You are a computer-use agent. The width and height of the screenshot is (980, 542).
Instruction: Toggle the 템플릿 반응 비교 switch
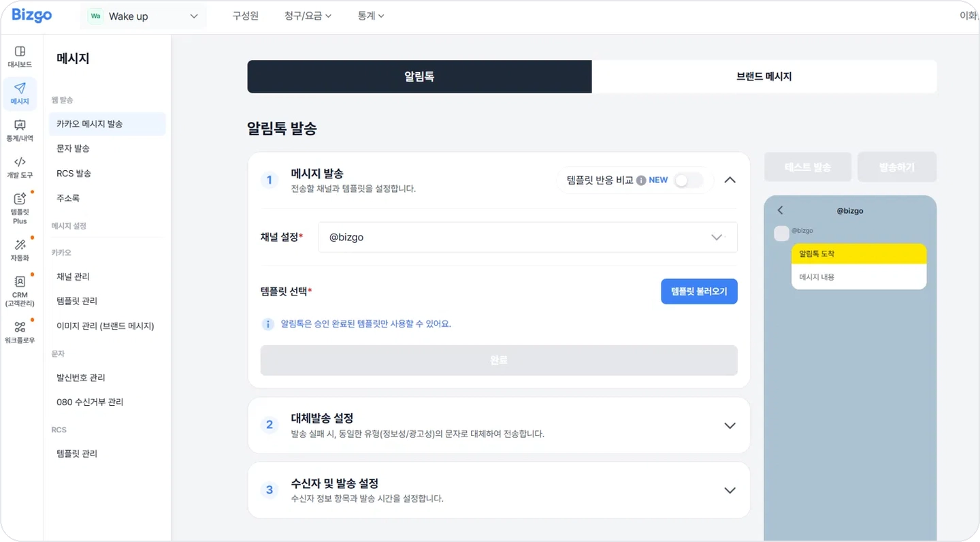click(x=687, y=180)
